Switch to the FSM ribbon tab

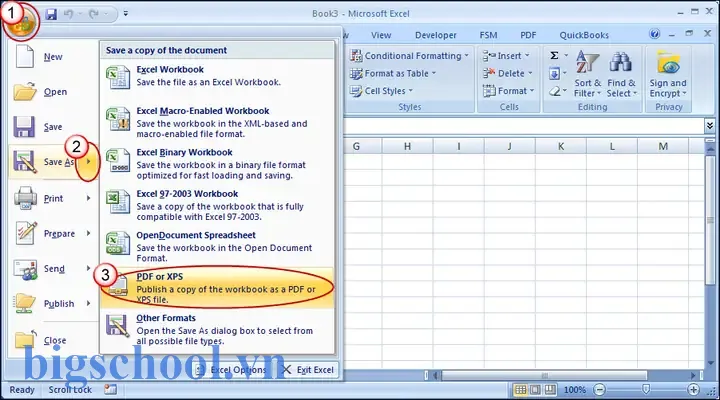[x=488, y=35]
